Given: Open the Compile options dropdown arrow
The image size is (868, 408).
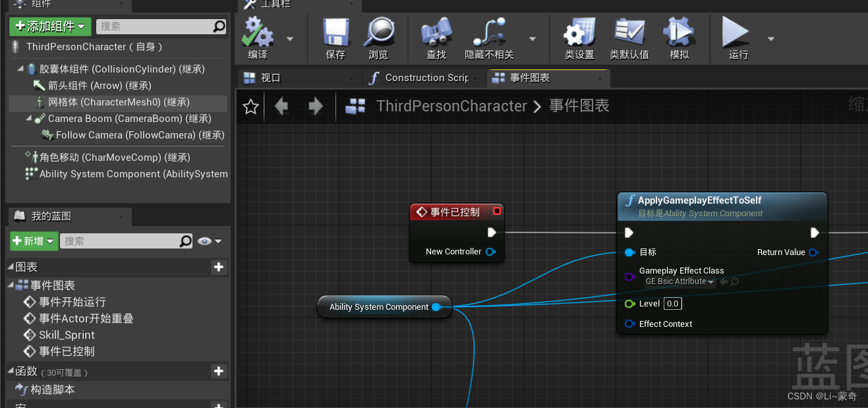Looking at the screenshot, I should [x=290, y=39].
